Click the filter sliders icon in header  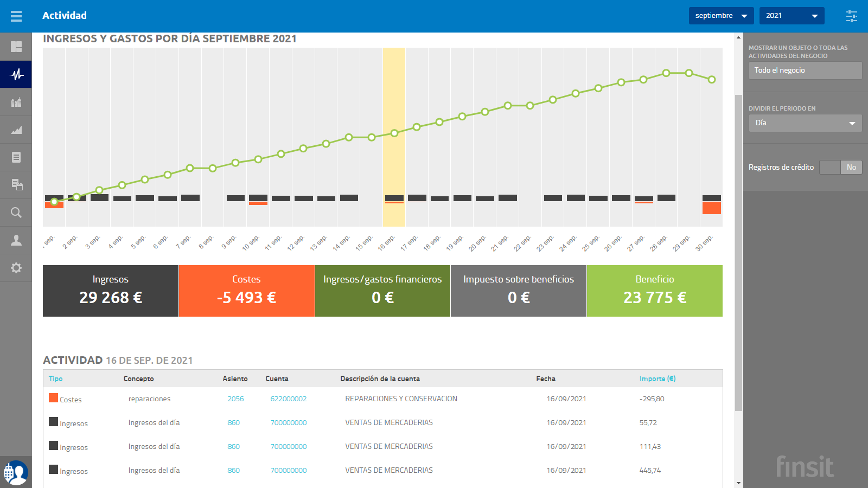point(852,16)
